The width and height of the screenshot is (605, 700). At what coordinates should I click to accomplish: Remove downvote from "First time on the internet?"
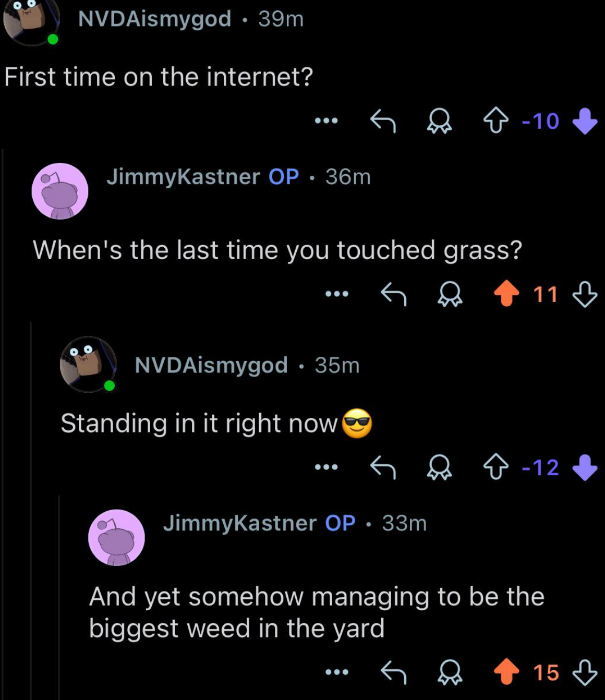click(x=585, y=122)
